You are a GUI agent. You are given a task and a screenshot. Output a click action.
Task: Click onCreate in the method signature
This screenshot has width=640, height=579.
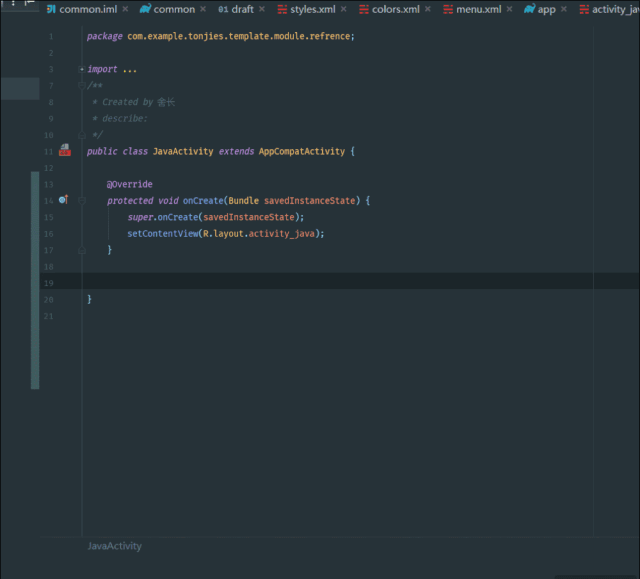203,201
